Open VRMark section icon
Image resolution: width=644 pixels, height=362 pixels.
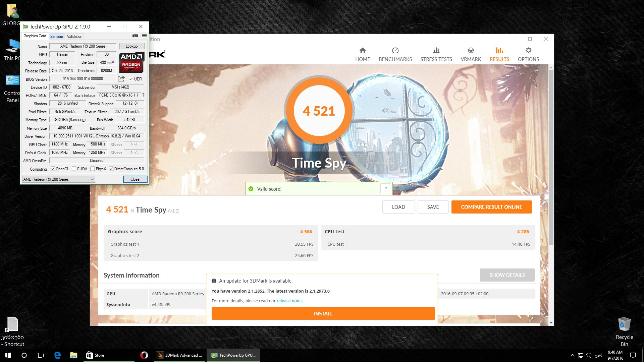471,51
